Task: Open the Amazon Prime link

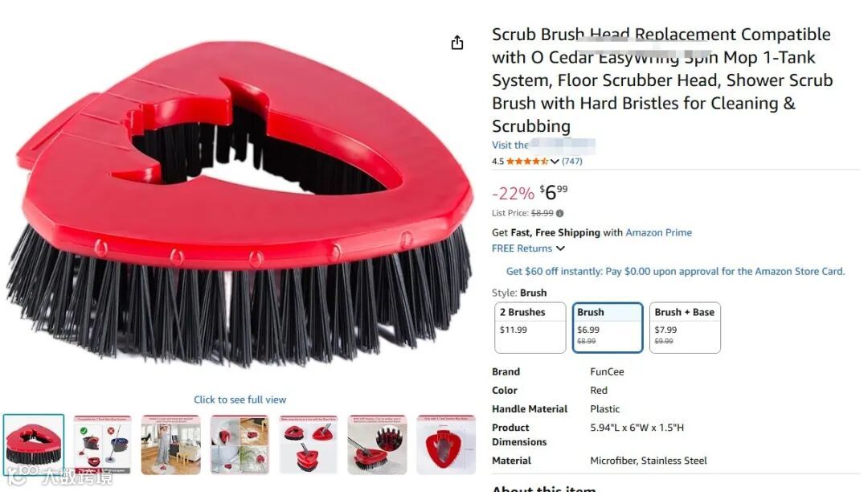Action: point(658,232)
